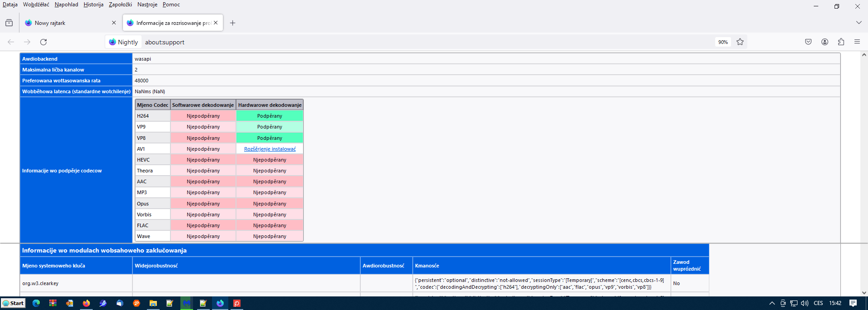Open the hamburger application menu
Image resolution: width=868 pixels, height=310 pixels.
click(x=857, y=42)
